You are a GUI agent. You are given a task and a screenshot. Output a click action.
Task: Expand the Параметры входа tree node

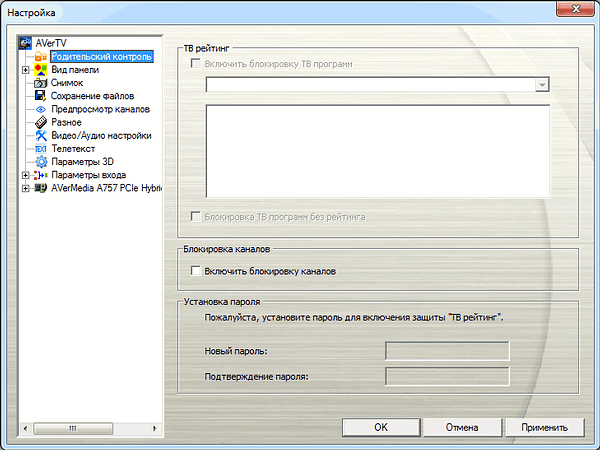click(x=25, y=175)
